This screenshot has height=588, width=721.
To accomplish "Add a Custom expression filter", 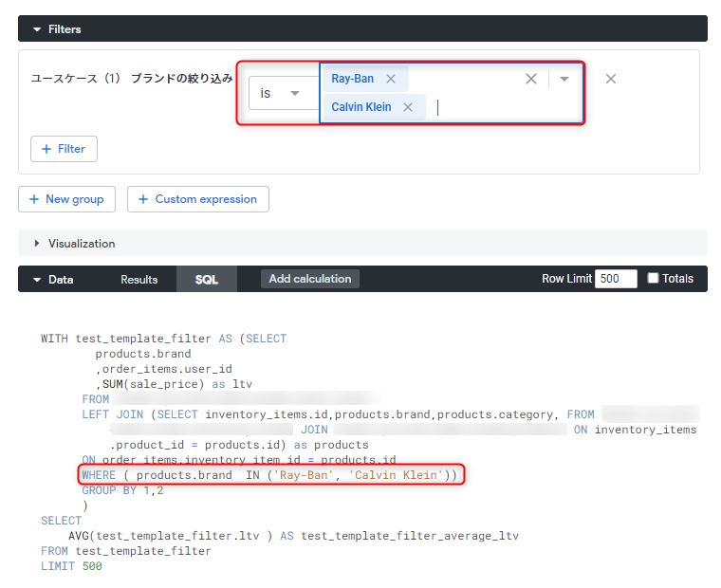I will pos(198,199).
